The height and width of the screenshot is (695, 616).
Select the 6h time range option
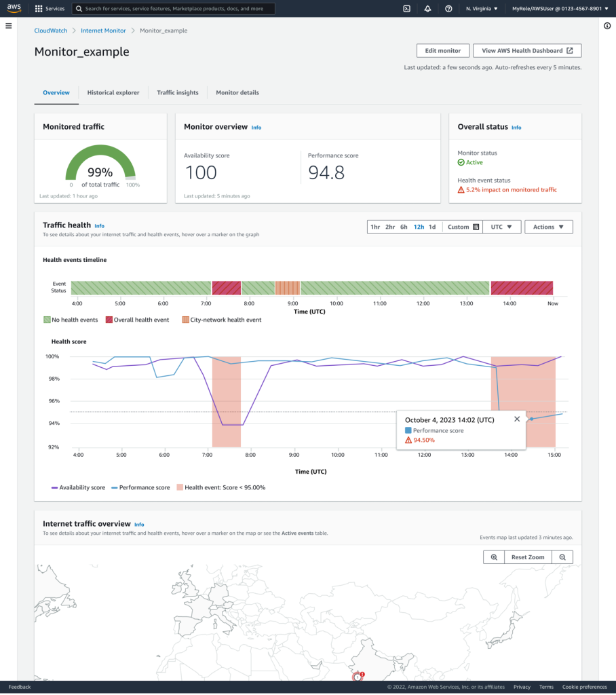click(404, 227)
